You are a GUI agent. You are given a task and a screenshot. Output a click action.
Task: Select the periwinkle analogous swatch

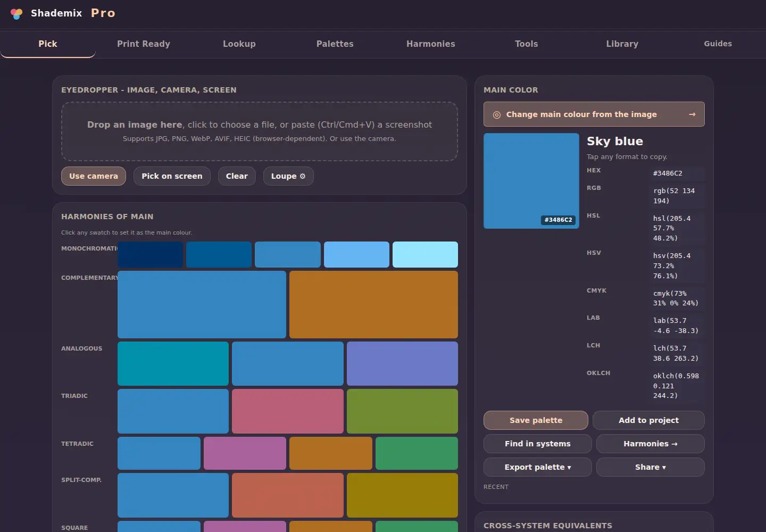402,363
